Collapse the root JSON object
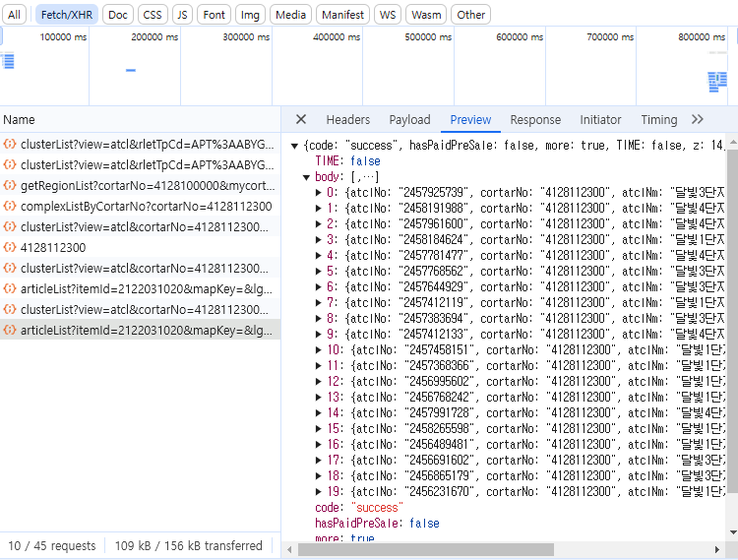738x560 pixels. click(294, 146)
